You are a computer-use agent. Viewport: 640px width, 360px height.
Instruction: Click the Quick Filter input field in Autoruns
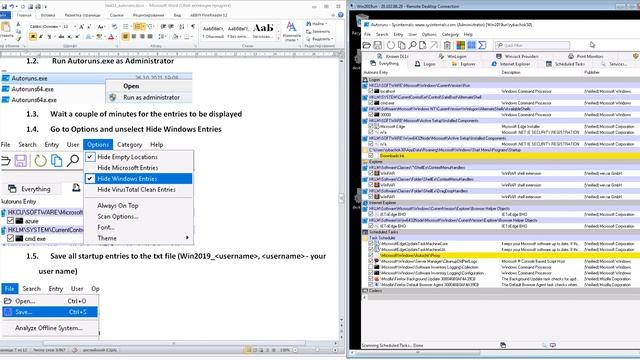click(532, 45)
